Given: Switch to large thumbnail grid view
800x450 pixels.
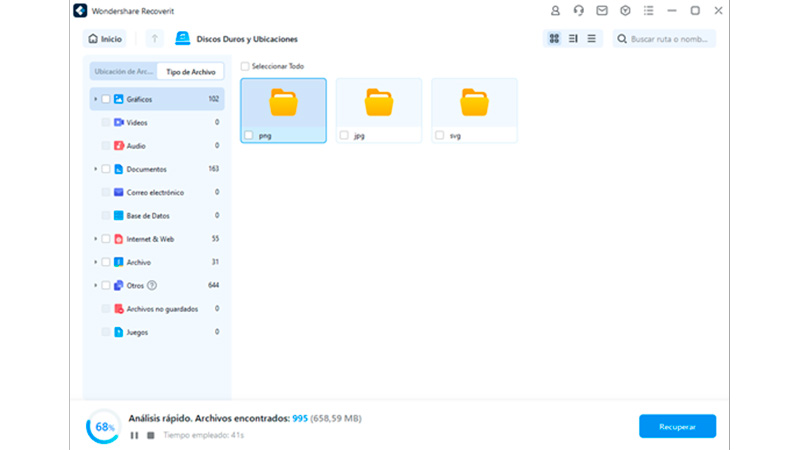Looking at the screenshot, I should [554, 39].
